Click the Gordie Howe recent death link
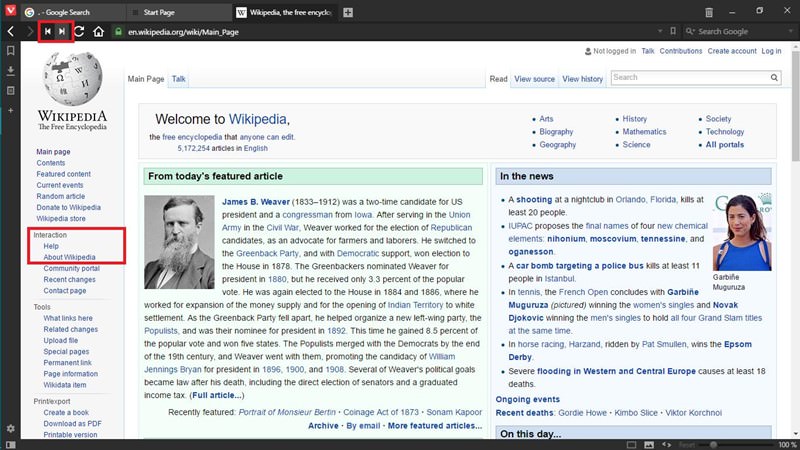 pos(582,413)
